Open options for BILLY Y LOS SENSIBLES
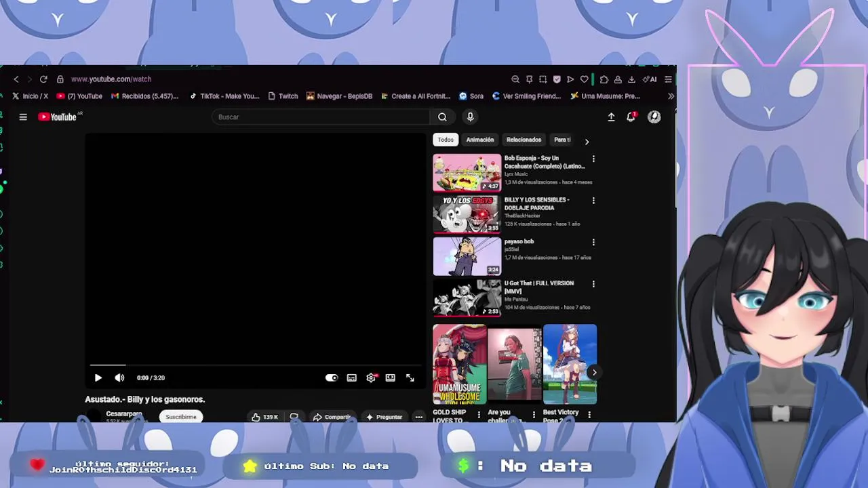Screen dimensions: 868x488 (593, 201)
